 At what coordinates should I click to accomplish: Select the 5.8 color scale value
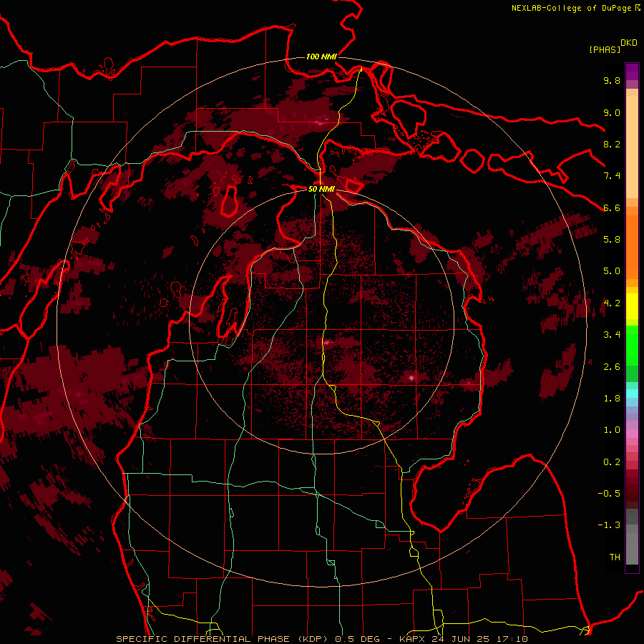pyautogui.click(x=612, y=239)
